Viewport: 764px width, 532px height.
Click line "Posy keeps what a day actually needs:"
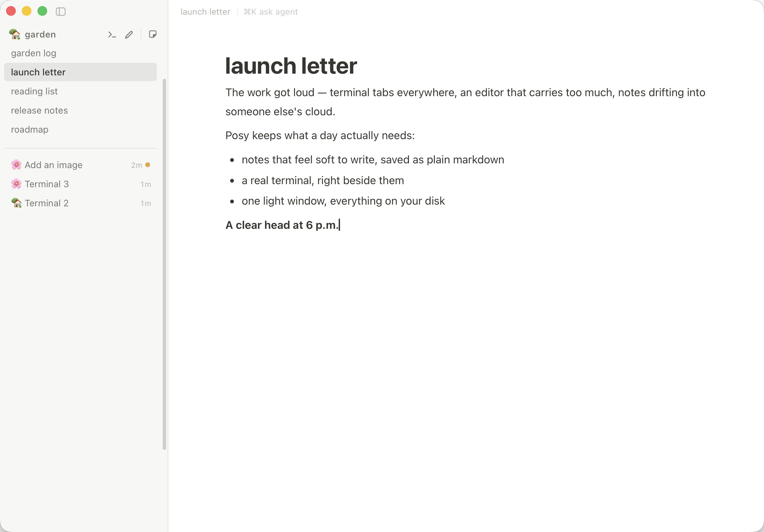[320, 135]
